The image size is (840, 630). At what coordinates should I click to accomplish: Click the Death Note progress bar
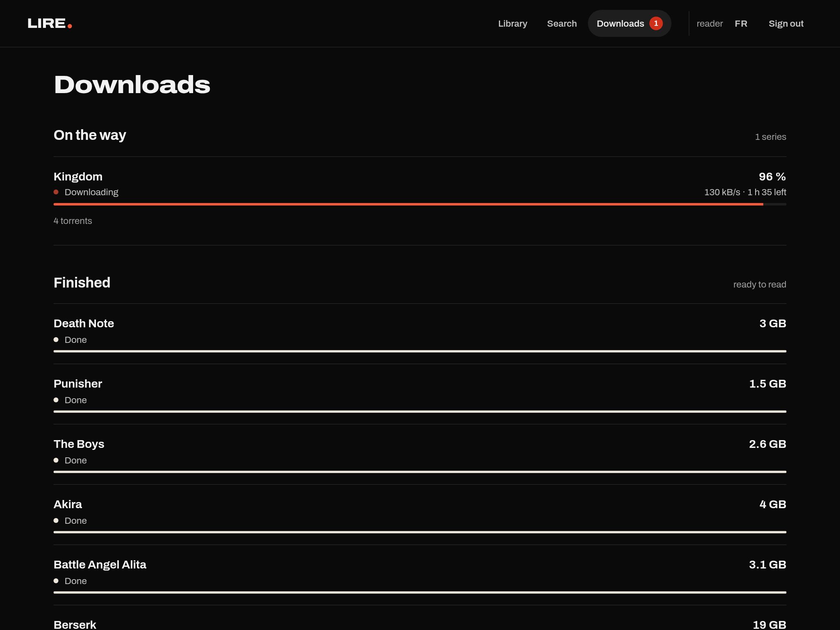click(420, 351)
